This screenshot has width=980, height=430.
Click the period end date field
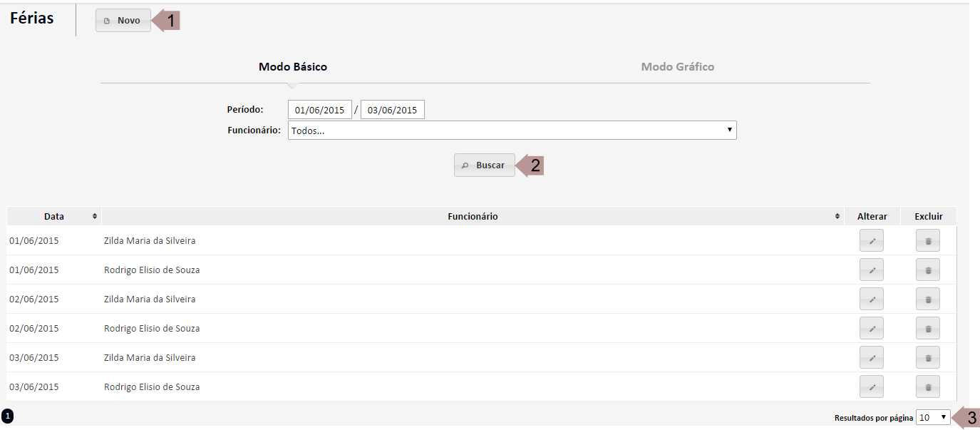pos(393,110)
